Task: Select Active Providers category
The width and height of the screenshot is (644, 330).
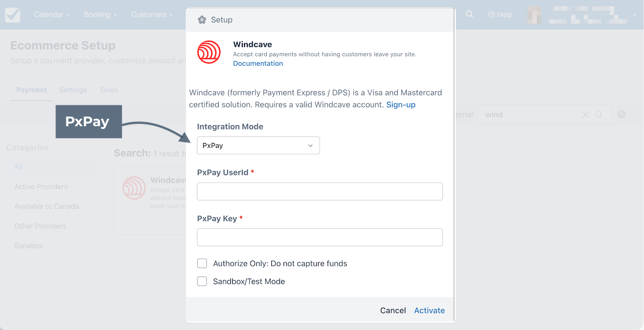Action: click(41, 187)
